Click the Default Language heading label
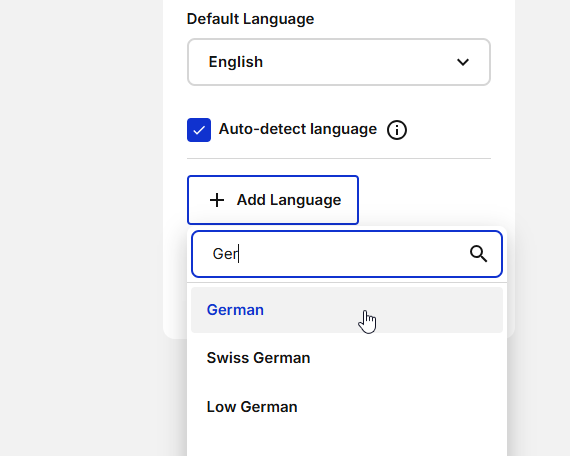The height and width of the screenshot is (456, 570). 250,19
